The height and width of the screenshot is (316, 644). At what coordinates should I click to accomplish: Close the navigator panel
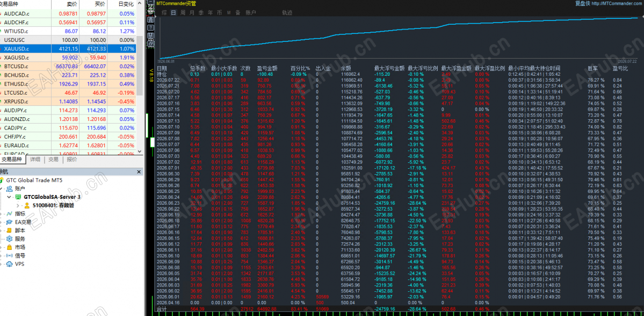tap(139, 172)
